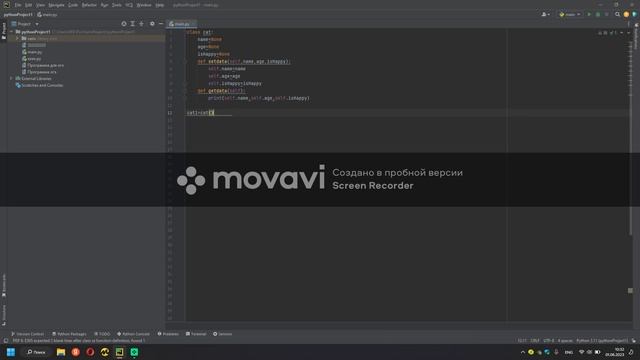Screen dimensions: 640x360
Task: Open the File menu
Action: click(18, 5)
